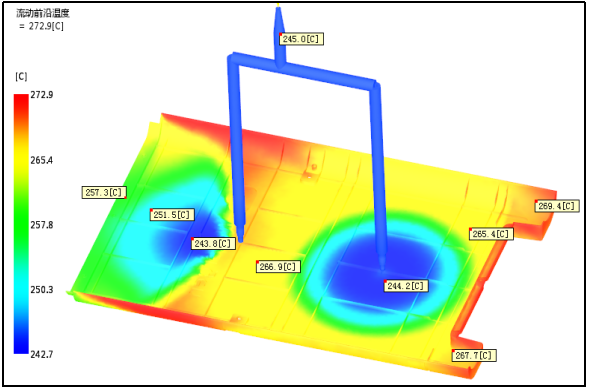Viewport: 590px width, 389px height.
Task: Click the 242.7 minimum value on the legend
Action: (x=42, y=355)
